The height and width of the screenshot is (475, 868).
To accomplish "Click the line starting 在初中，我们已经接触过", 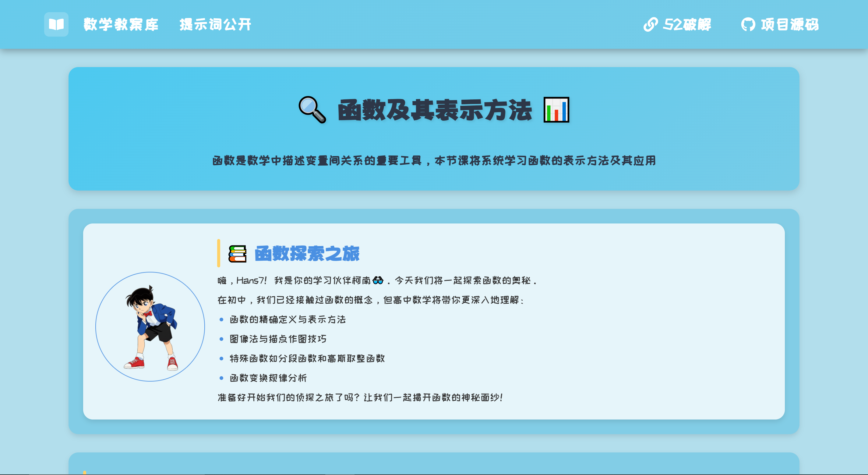I will pyautogui.click(x=371, y=300).
